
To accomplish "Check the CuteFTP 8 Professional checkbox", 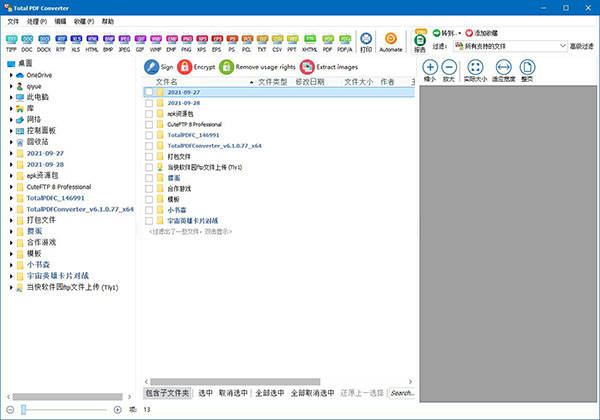I will pyautogui.click(x=149, y=124).
